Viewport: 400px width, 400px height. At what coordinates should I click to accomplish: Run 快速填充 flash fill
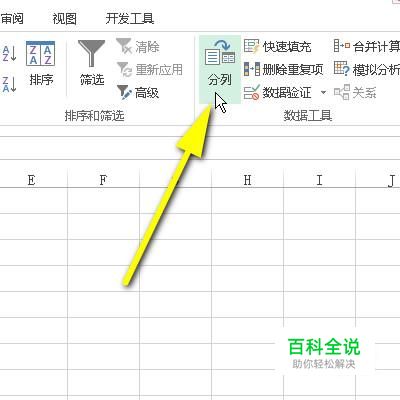click(278, 46)
